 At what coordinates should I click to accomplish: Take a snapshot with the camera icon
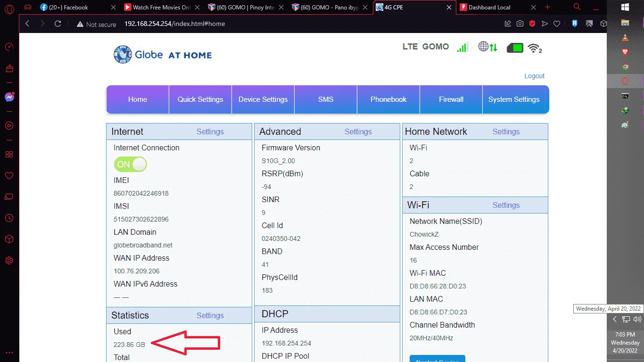click(x=520, y=24)
